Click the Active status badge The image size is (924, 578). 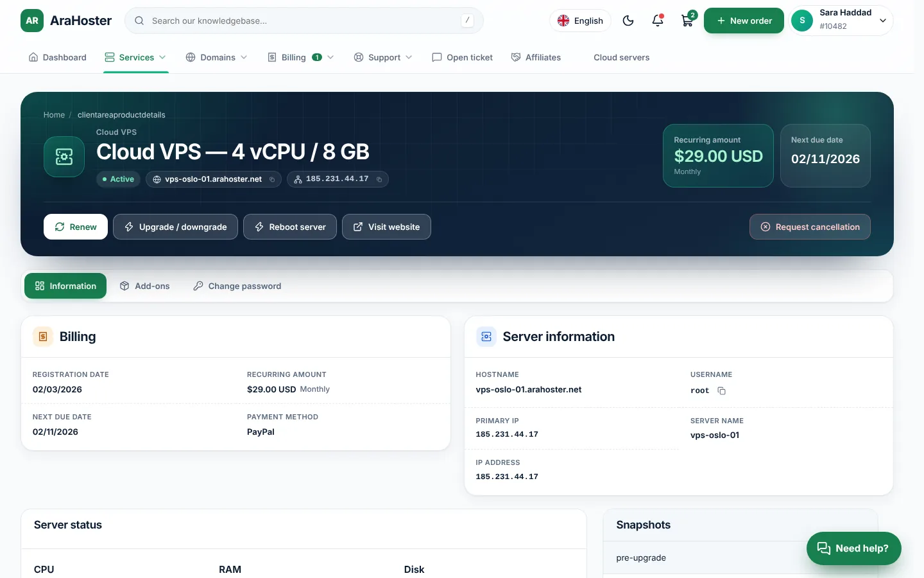[118, 179]
